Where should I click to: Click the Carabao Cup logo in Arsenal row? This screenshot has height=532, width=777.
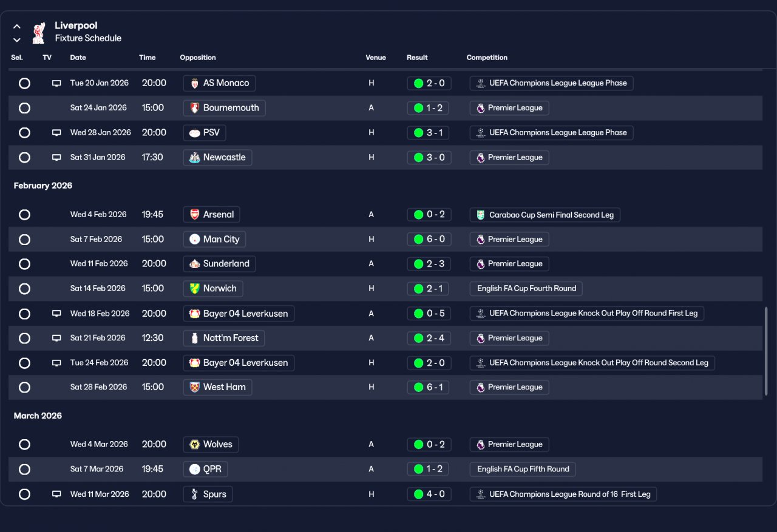[x=481, y=215]
